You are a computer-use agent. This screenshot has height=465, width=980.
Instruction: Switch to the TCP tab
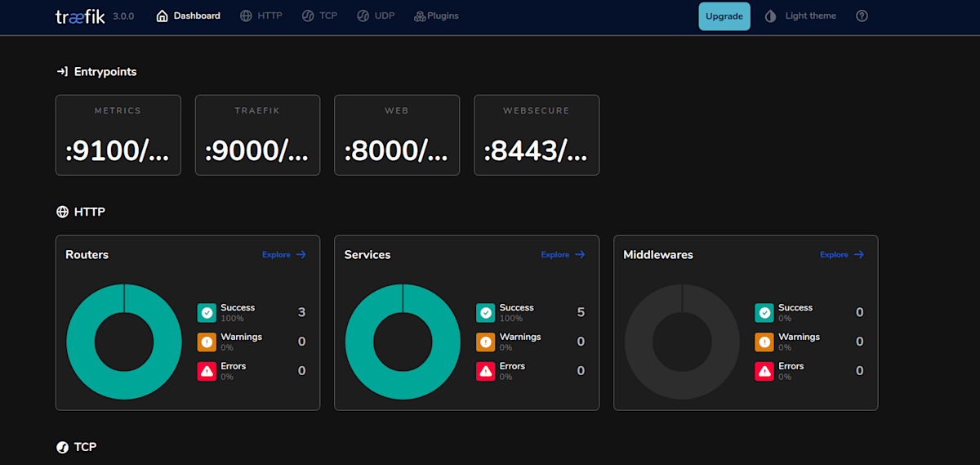pyautogui.click(x=319, y=16)
